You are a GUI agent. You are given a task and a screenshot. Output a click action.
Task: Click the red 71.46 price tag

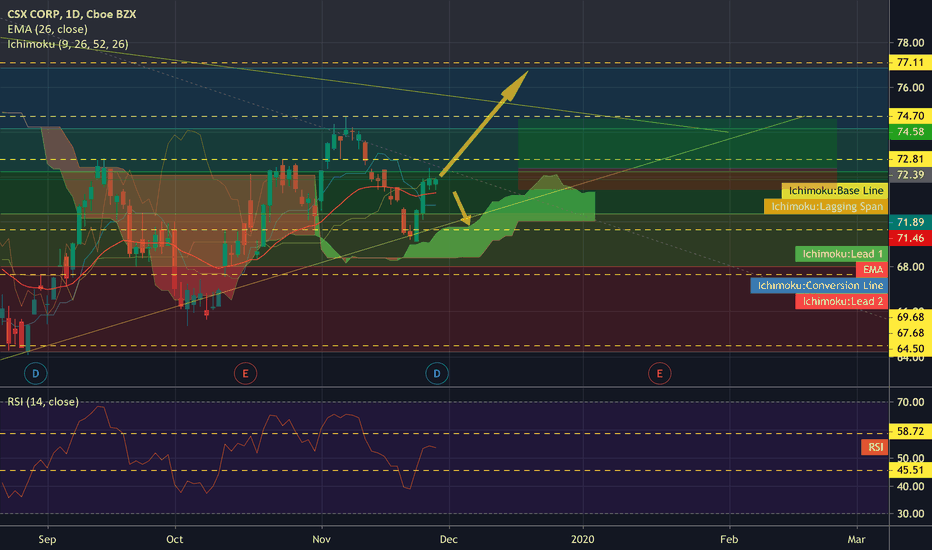click(911, 238)
